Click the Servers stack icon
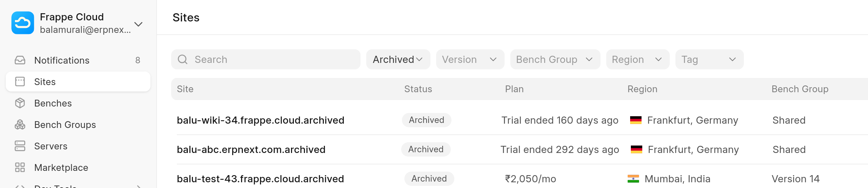 (20, 146)
